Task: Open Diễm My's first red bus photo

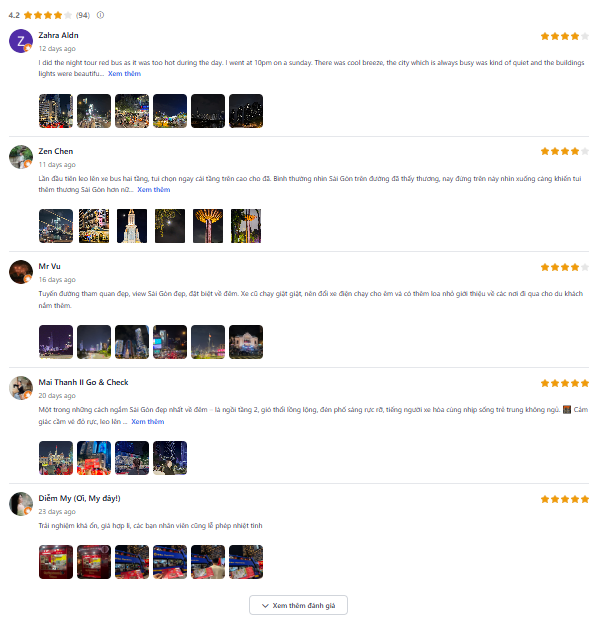Action: (x=56, y=562)
